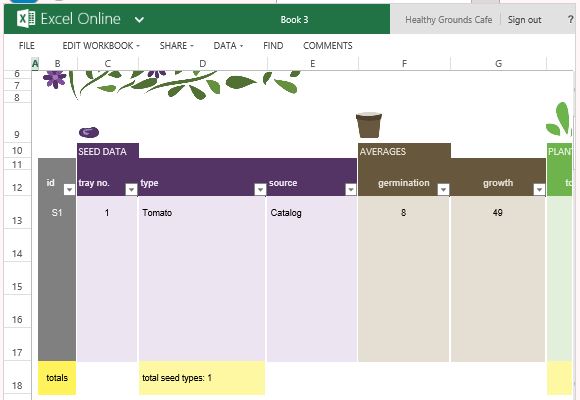Expand the source column filter arrow
This screenshot has width=580, height=400.
[351, 189]
